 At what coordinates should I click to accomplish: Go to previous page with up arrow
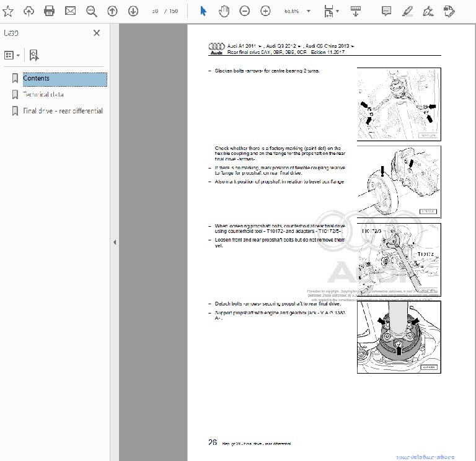(x=112, y=11)
